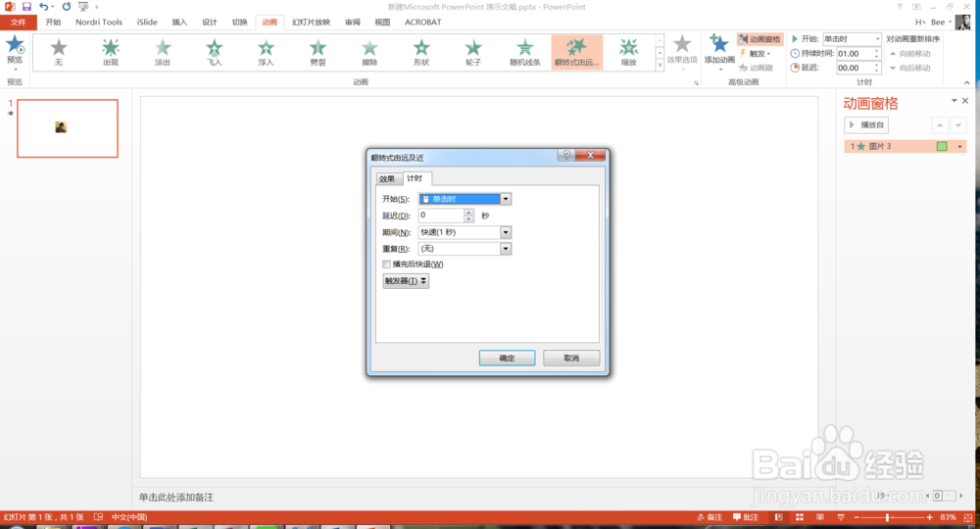Select the 擦除 wipe animation

[370, 52]
